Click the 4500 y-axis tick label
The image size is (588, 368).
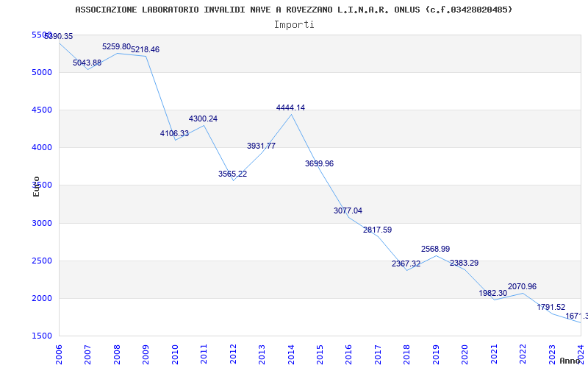tap(41, 110)
